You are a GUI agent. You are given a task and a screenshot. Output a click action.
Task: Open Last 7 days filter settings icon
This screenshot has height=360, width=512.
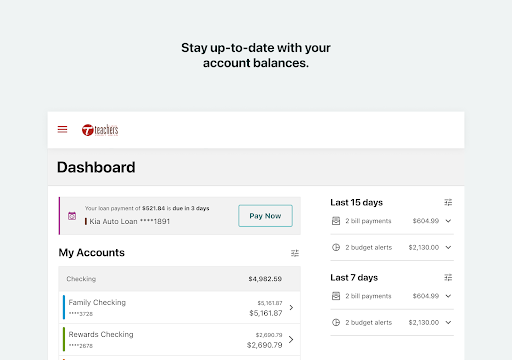point(448,277)
